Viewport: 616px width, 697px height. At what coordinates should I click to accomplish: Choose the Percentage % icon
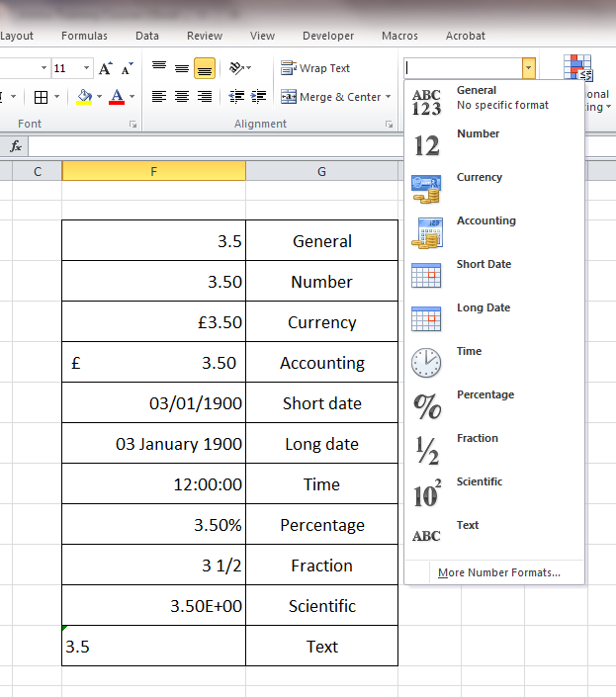pyautogui.click(x=427, y=406)
